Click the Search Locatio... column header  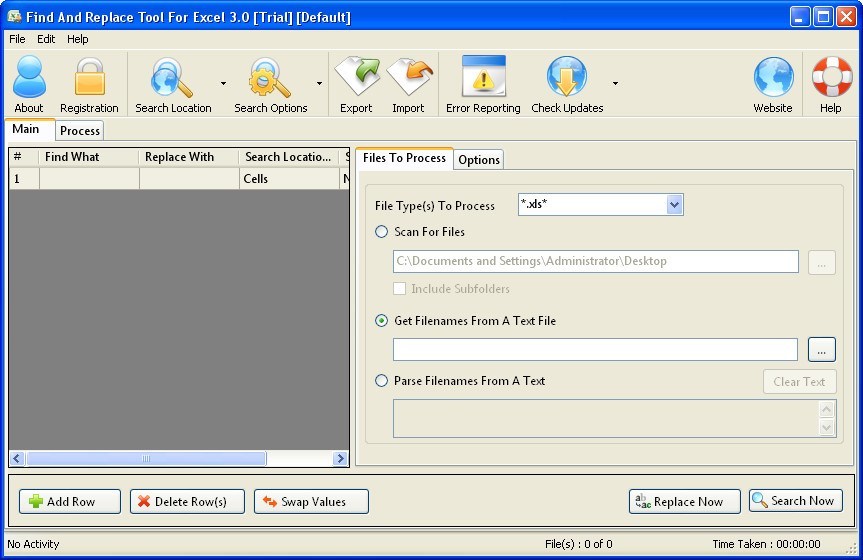point(290,157)
